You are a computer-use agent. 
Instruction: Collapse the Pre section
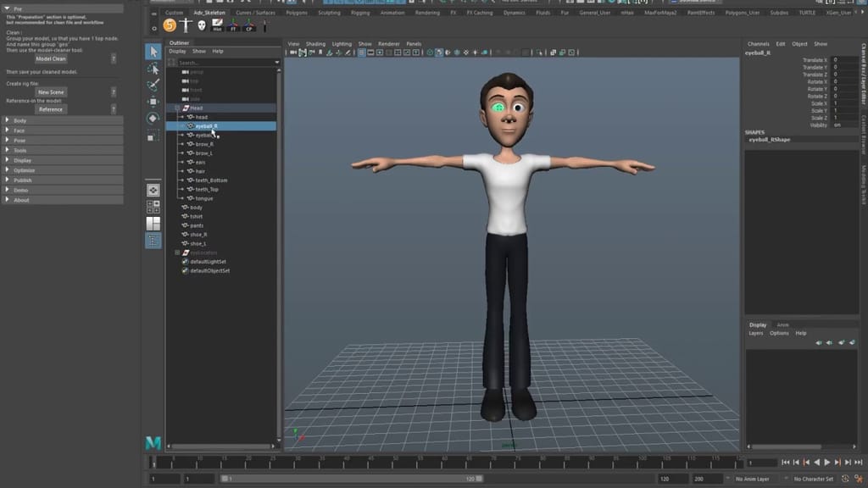pos(7,8)
